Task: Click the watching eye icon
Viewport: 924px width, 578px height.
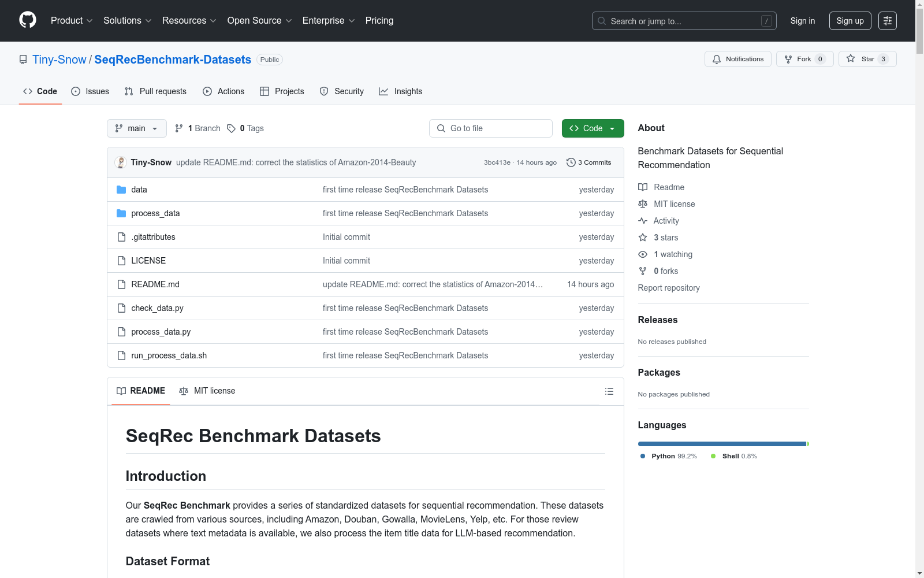Action: click(x=643, y=254)
